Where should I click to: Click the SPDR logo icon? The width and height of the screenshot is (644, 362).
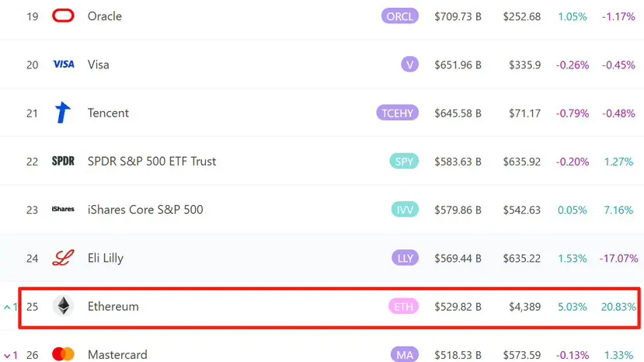click(63, 161)
